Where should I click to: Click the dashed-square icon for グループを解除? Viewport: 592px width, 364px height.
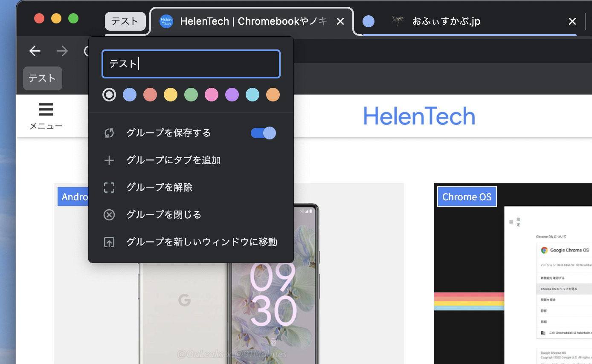point(109,188)
